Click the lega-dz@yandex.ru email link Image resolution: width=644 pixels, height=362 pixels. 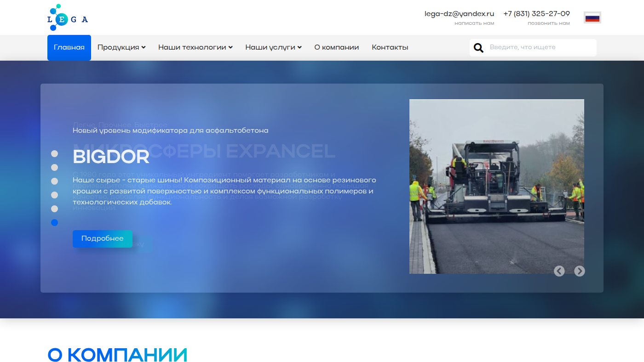tap(459, 14)
